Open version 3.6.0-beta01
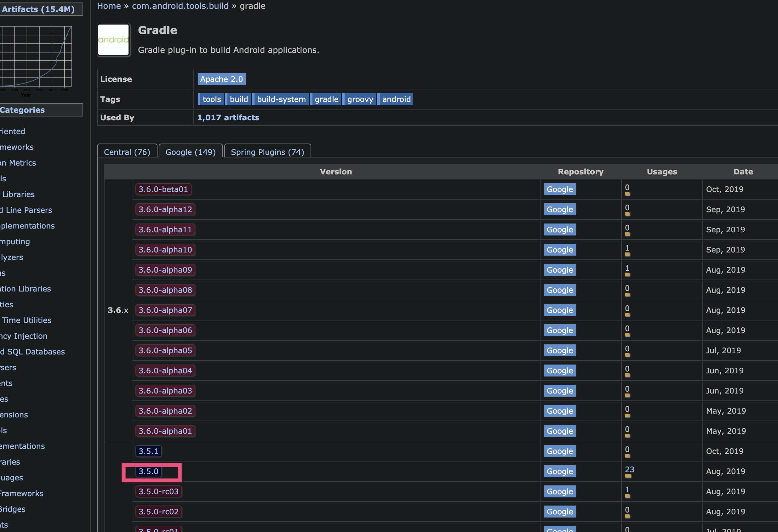 (x=163, y=190)
